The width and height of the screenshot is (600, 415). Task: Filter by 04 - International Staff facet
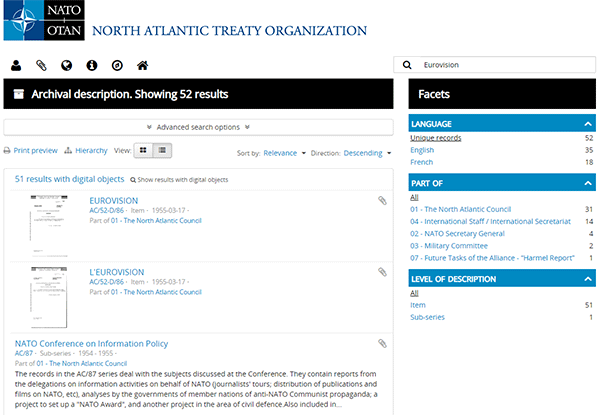point(491,221)
